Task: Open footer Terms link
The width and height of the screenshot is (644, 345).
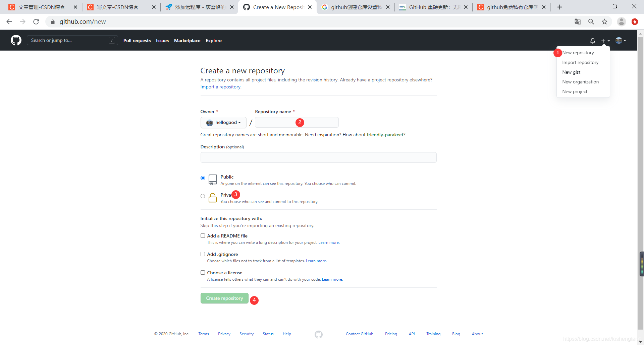Action: point(204,334)
